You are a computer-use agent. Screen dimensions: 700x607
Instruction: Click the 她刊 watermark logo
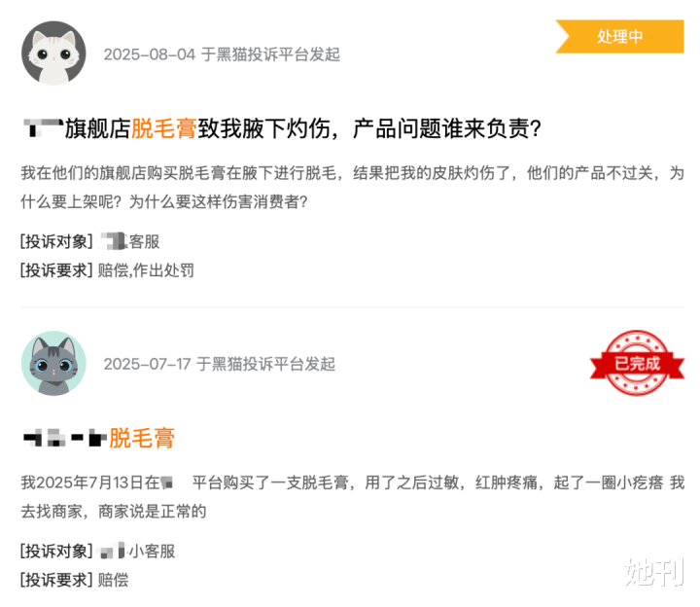point(654,572)
